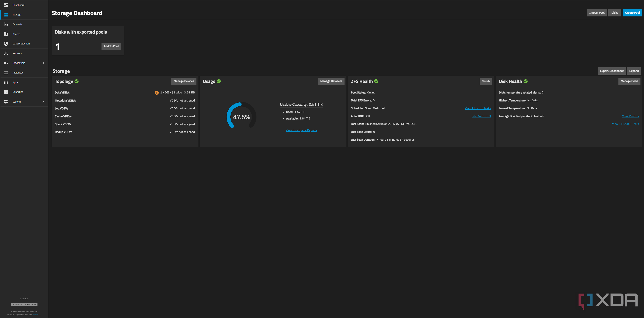Click the Import Pool button
The image size is (644, 318).
click(x=597, y=13)
